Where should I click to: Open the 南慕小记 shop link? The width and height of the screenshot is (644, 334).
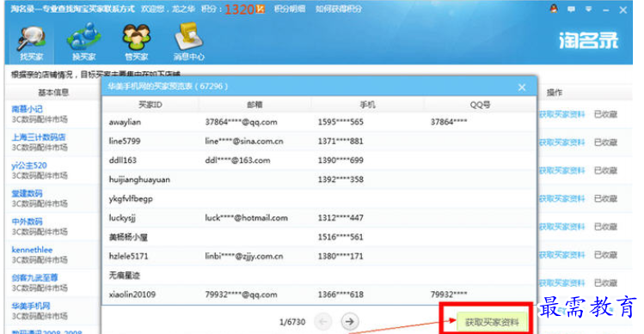tap(28, 109)
